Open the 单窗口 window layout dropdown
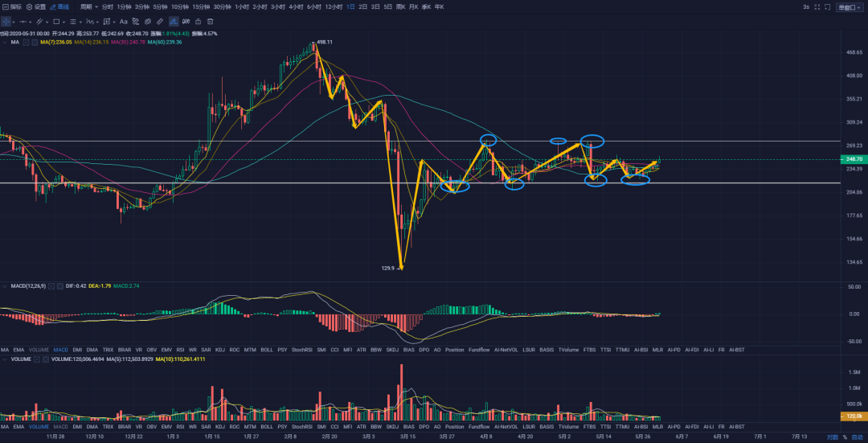Screen dimensions: 868x443 (x=850, y=7)
